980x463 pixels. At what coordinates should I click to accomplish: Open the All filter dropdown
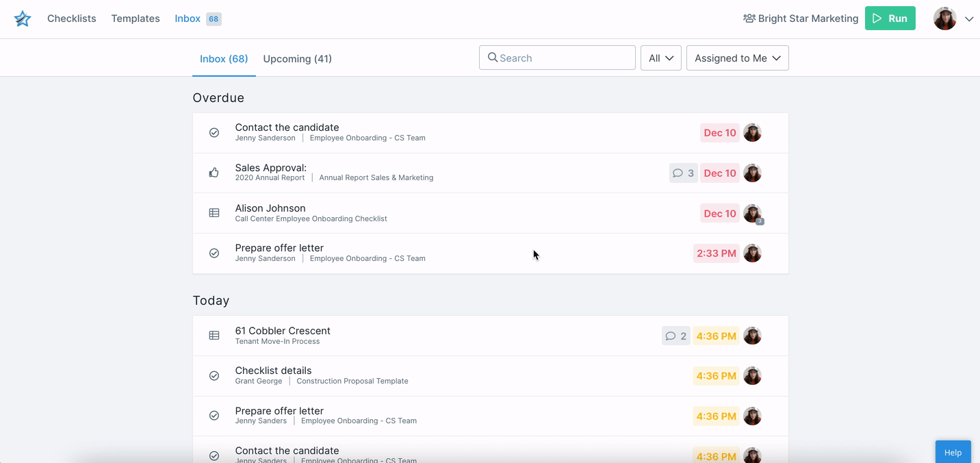click(661, 58)
